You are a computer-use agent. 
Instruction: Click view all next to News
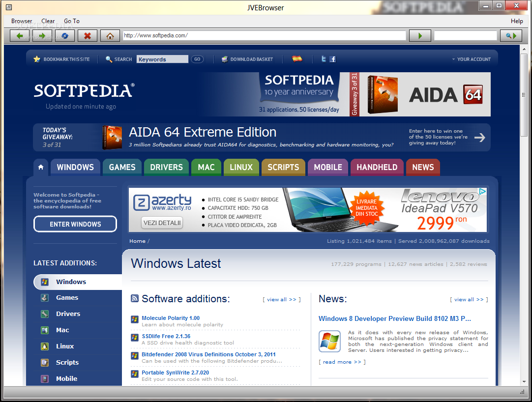coord(469,300)
